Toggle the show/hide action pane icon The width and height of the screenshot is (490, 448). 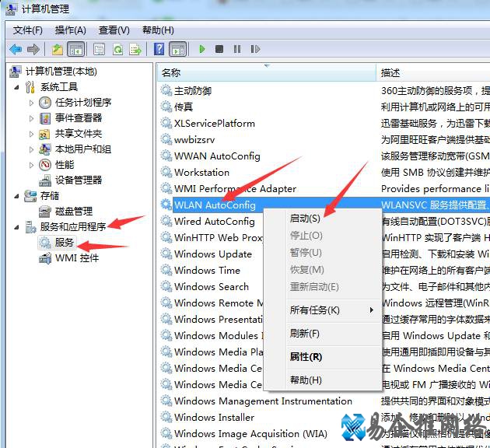(x=178, y=49)
